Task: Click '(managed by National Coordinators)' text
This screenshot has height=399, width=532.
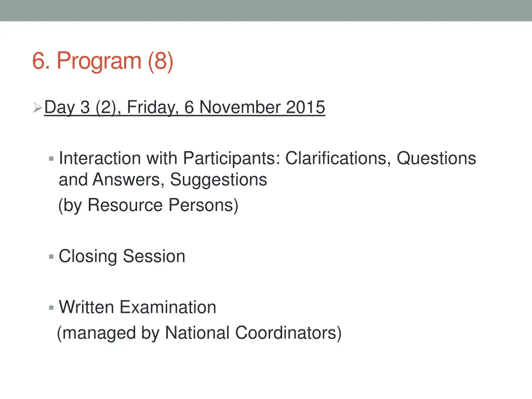Action: click(x=199, y=333)
